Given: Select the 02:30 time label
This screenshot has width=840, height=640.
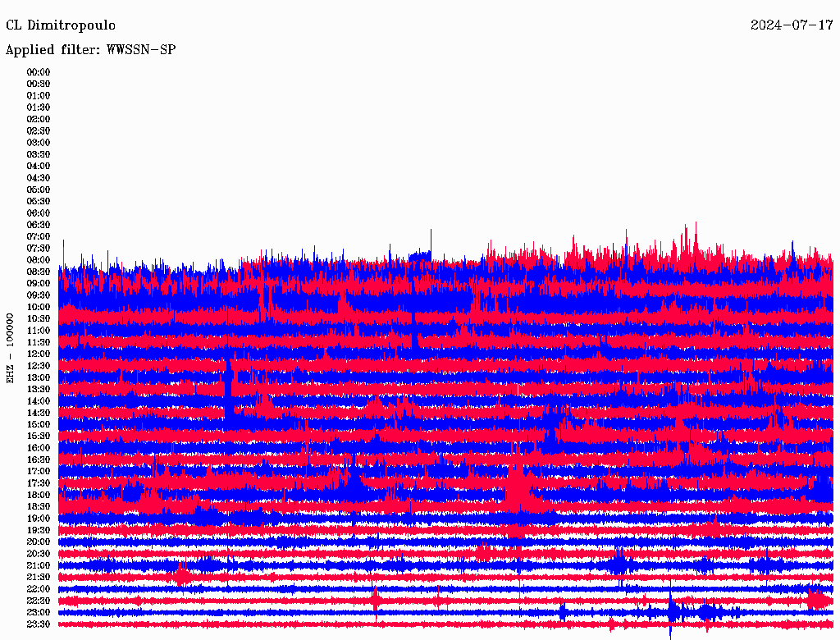Looking at the screenshot, I should pos(39,130).
